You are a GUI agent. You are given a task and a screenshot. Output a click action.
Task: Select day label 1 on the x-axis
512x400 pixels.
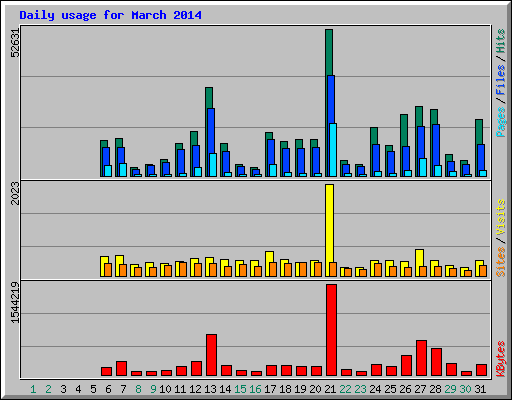pyautogui.click(x=33, y=389)
